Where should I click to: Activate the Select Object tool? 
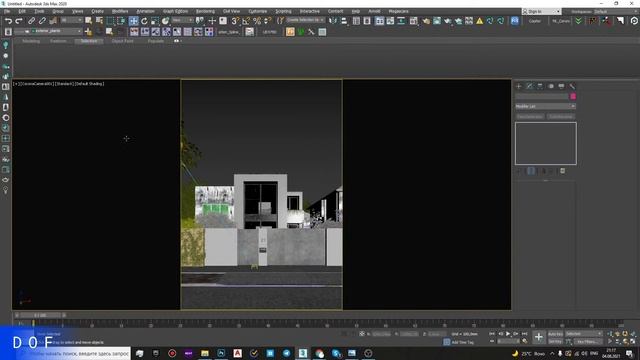tap(89, 21)
